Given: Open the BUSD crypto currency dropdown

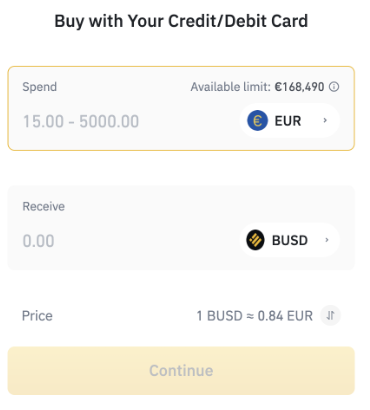Looking at the screenshot, I should [x=290, y=240].
